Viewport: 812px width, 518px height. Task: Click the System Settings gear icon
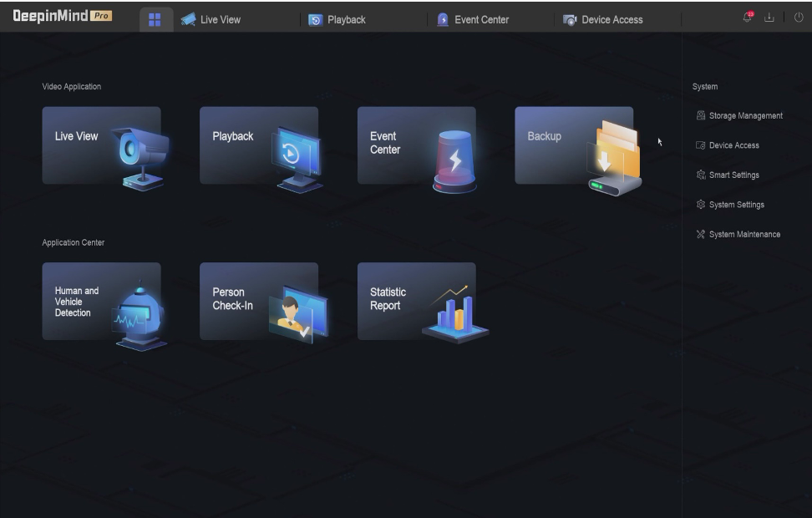701,205
